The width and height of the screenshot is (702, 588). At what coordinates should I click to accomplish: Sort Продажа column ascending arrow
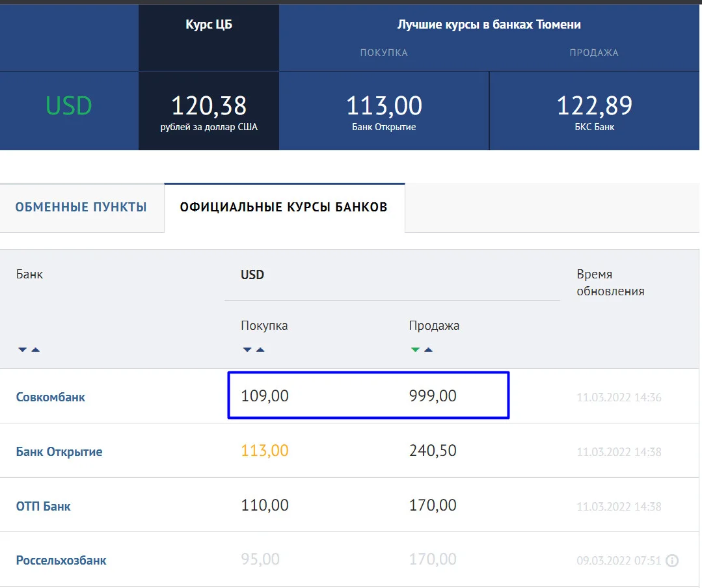pos(429,349)
